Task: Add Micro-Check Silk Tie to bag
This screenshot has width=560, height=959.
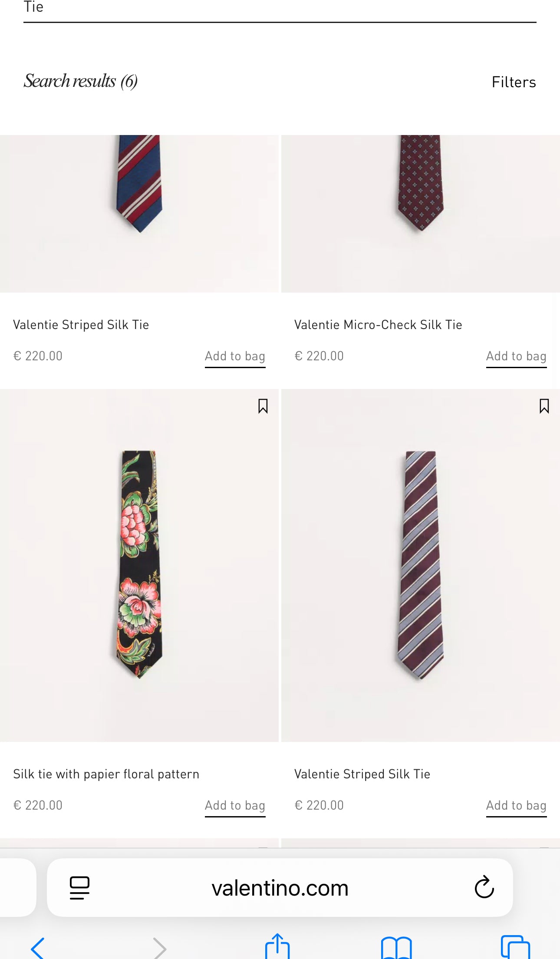Action: (516, 356)
